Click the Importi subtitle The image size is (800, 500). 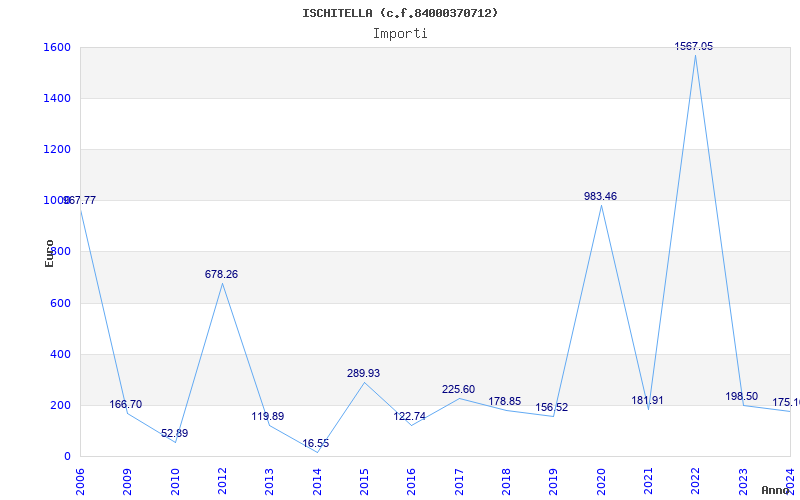[x=400, y=34]
